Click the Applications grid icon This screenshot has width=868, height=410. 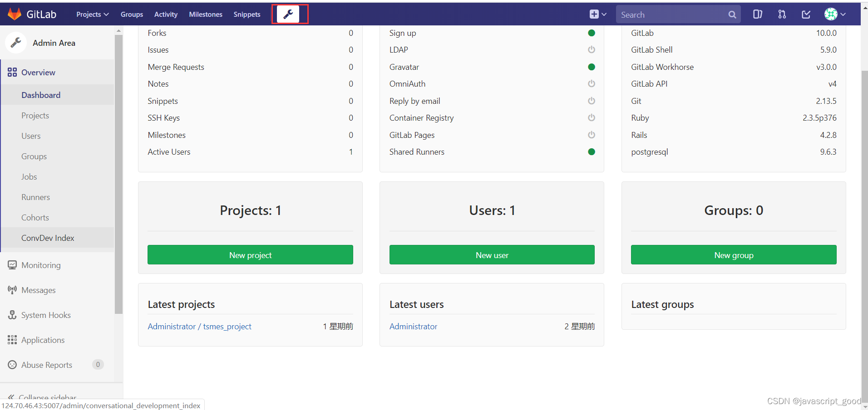[12, 340]
